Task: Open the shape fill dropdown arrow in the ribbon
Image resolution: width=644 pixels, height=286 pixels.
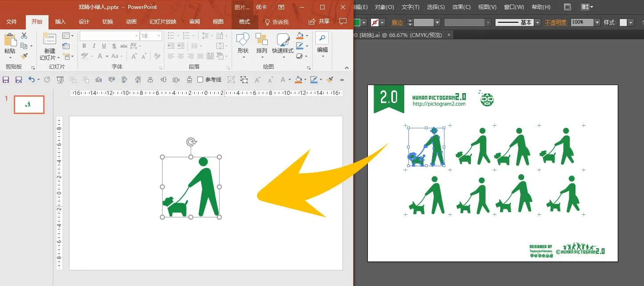Action: pos(307,36)
